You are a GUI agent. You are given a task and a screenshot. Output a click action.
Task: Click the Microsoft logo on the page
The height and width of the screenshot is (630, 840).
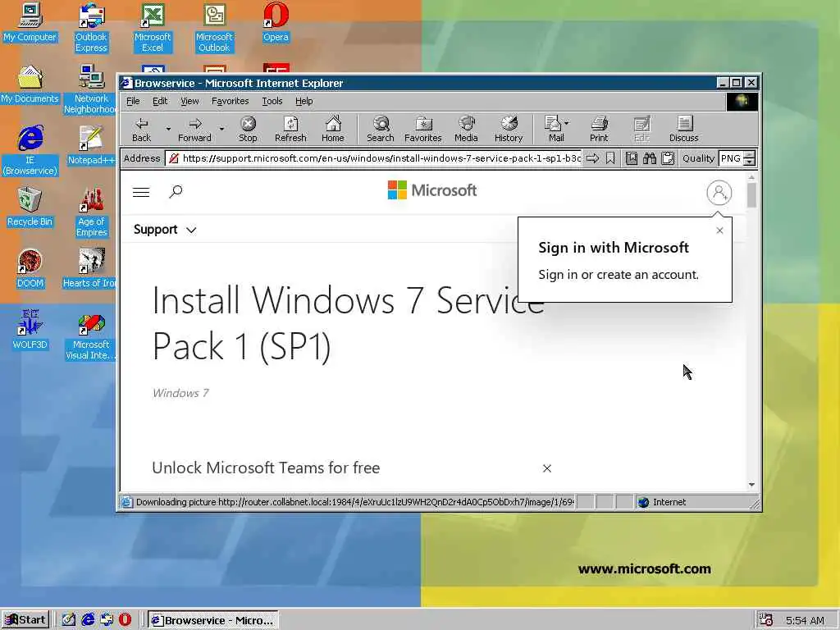(431, 190)
